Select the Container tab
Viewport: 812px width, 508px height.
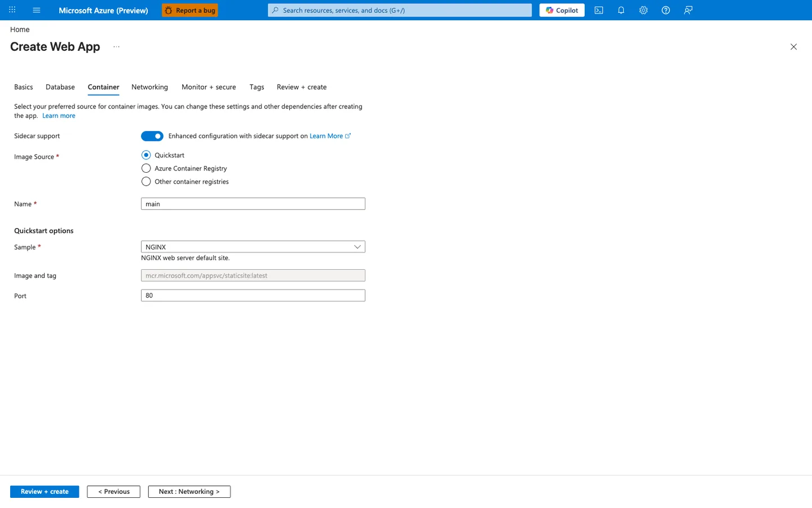[103, 87]
